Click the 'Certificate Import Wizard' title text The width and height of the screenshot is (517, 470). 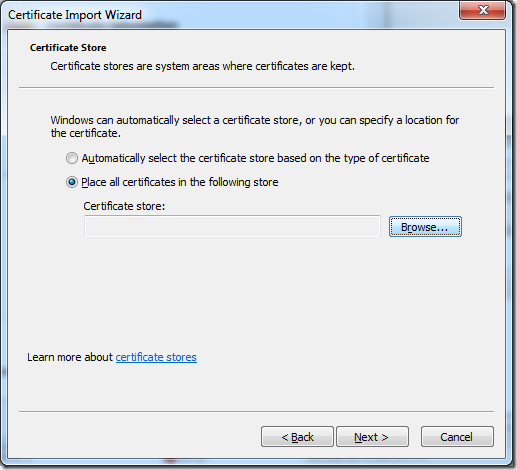(75, 15)
